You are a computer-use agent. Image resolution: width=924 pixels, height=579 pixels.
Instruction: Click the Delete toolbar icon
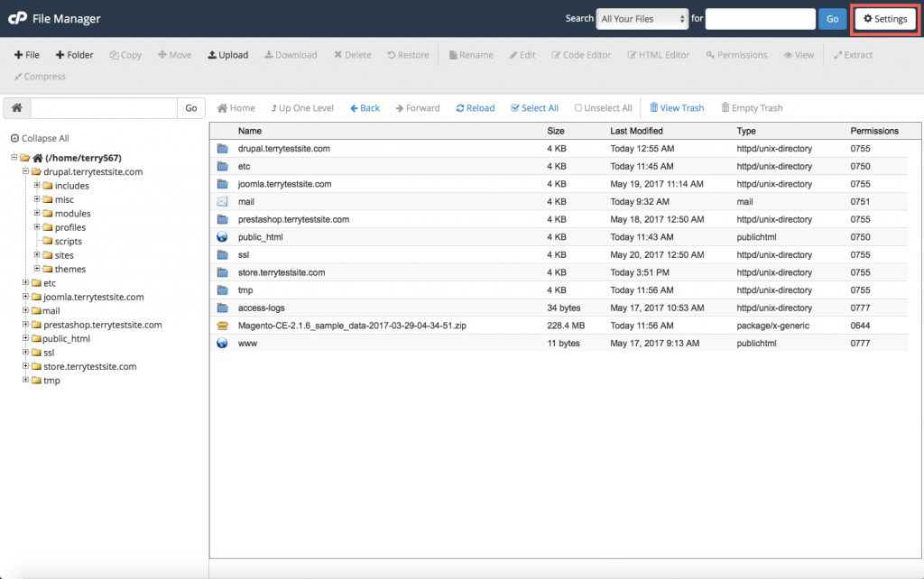352,54
